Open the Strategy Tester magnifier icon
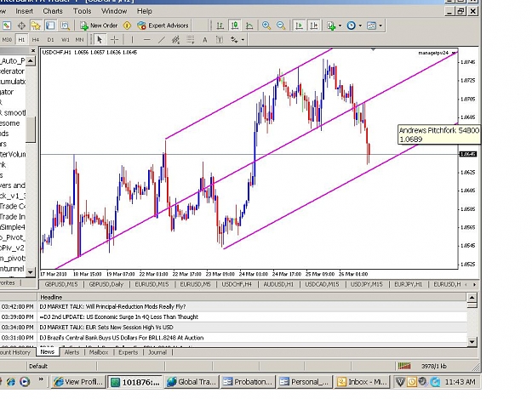This screenshot has width=532, height=399. click(x=65, y=26)
